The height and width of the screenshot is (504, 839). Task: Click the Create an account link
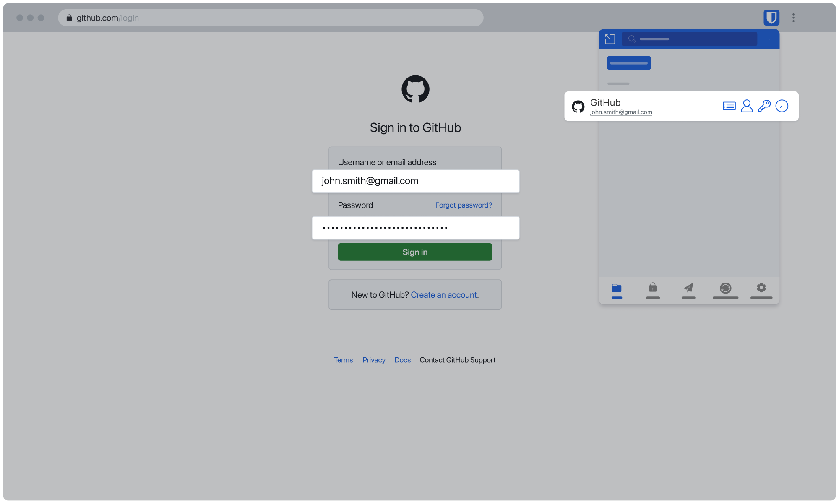tap(443, 295)
